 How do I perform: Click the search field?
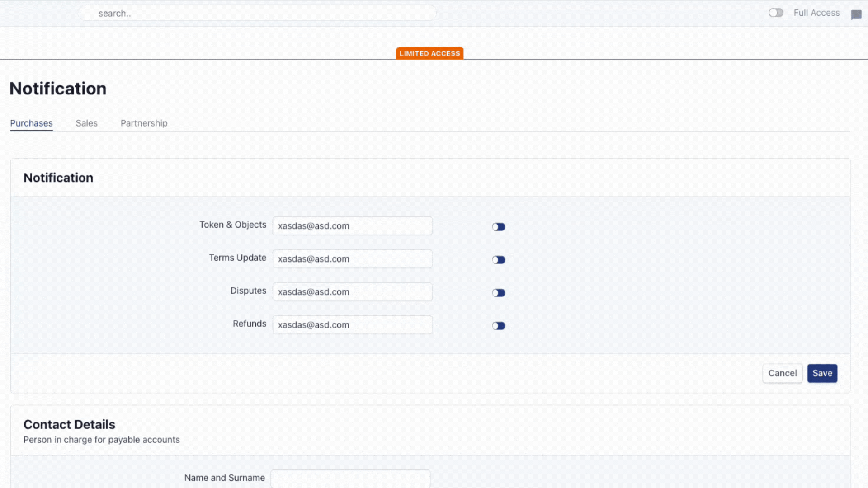[x=257, y=13]
